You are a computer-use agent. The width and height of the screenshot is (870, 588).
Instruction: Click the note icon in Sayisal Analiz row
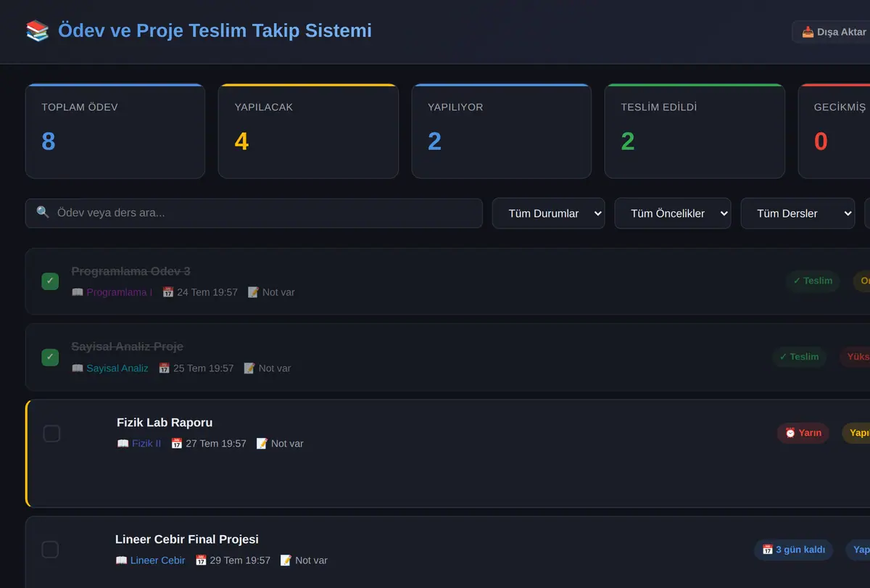(x=249, y=368)
